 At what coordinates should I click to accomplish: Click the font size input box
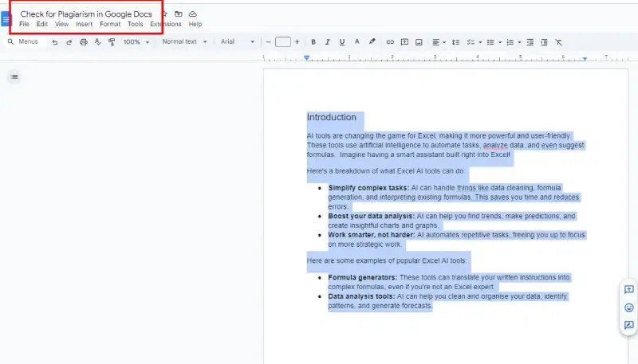click(x=283, y=42)
